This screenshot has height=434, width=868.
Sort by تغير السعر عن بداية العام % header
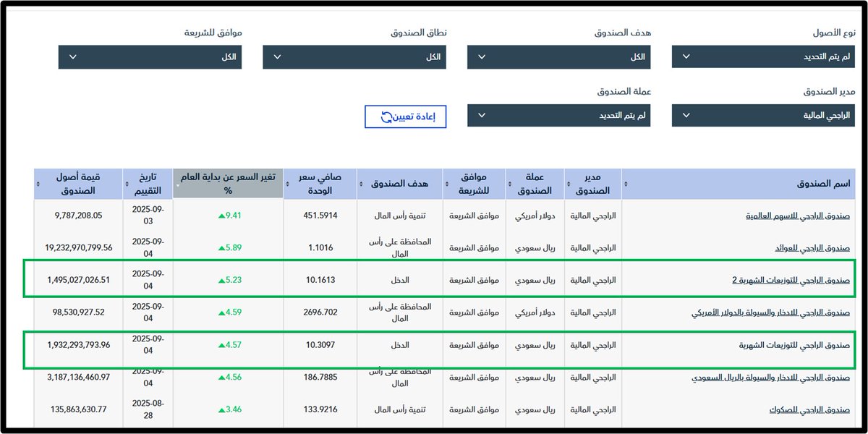[228, 184]
